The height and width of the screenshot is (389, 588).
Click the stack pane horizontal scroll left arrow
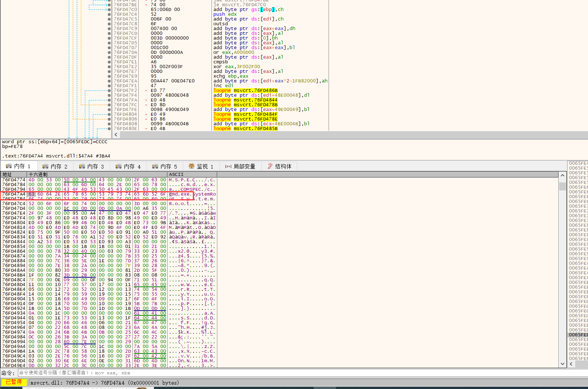[x=571, y=364]
